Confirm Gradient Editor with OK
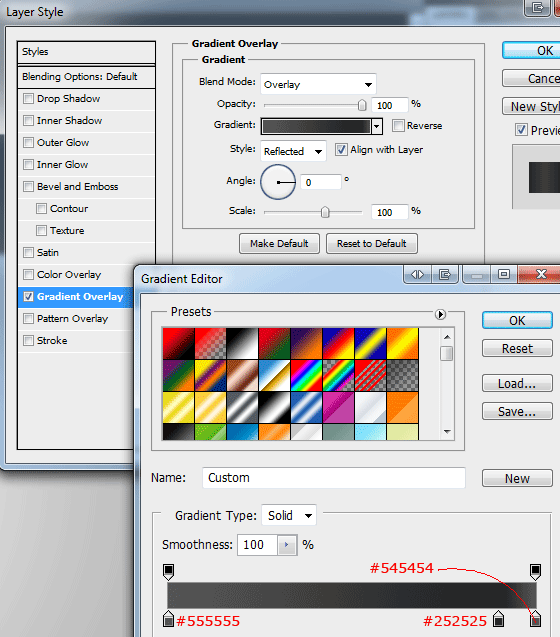 517,320
